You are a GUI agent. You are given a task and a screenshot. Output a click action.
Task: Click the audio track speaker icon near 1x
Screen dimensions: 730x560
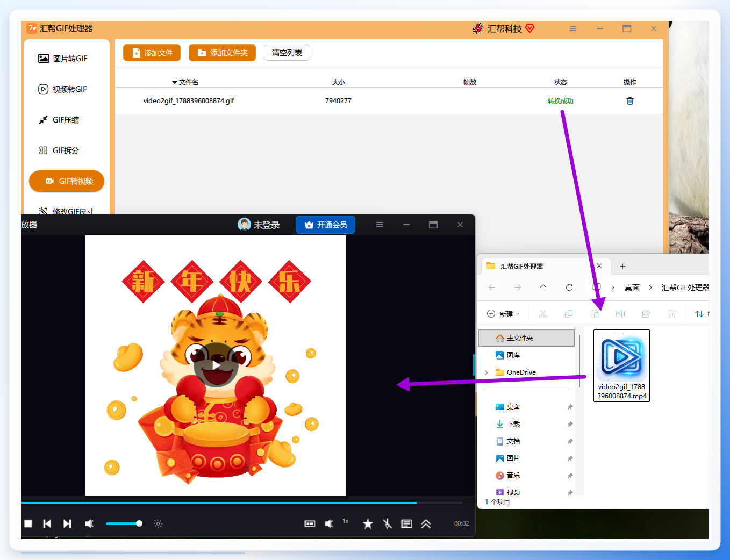(x=329, y=523)
